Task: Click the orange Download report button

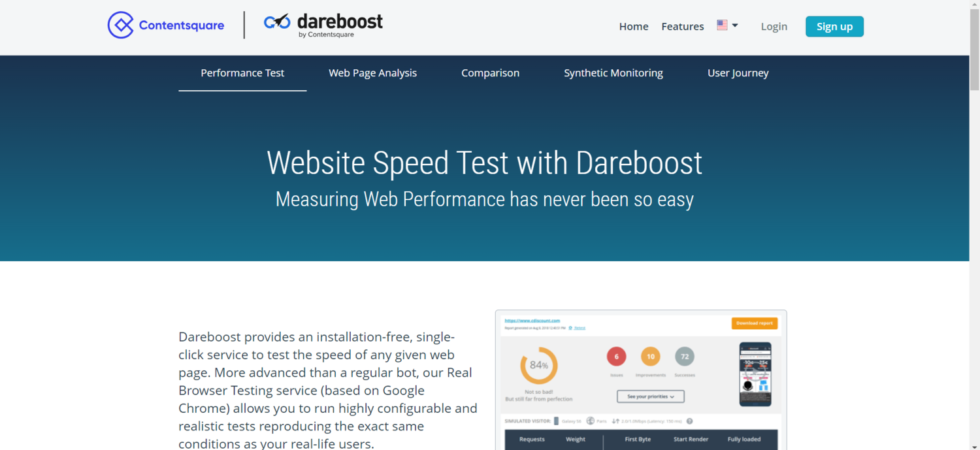Action: pos(754,323)
